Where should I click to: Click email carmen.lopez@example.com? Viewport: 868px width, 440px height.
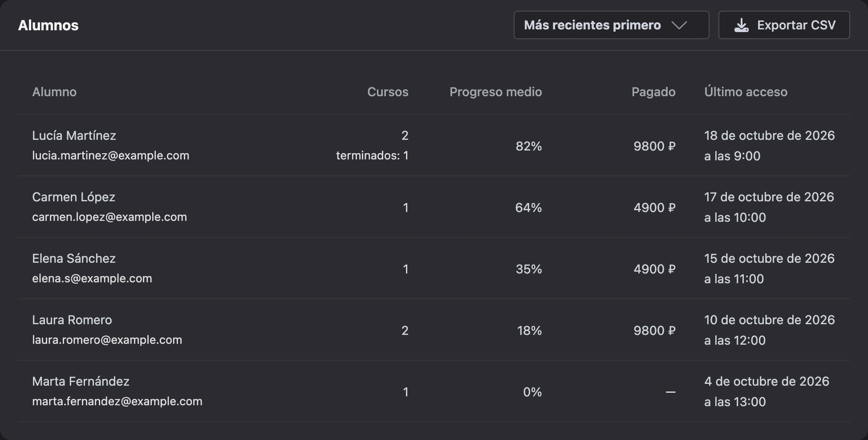110,217
